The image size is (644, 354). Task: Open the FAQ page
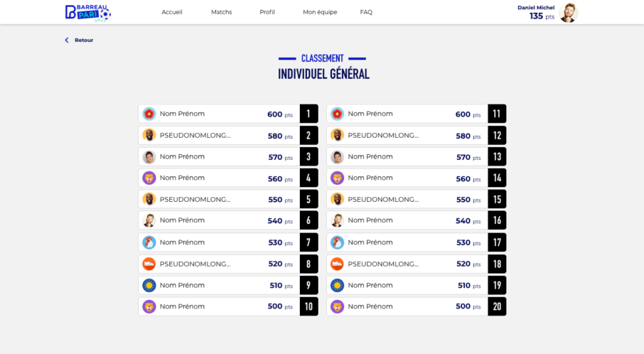(x=366, y=12)
